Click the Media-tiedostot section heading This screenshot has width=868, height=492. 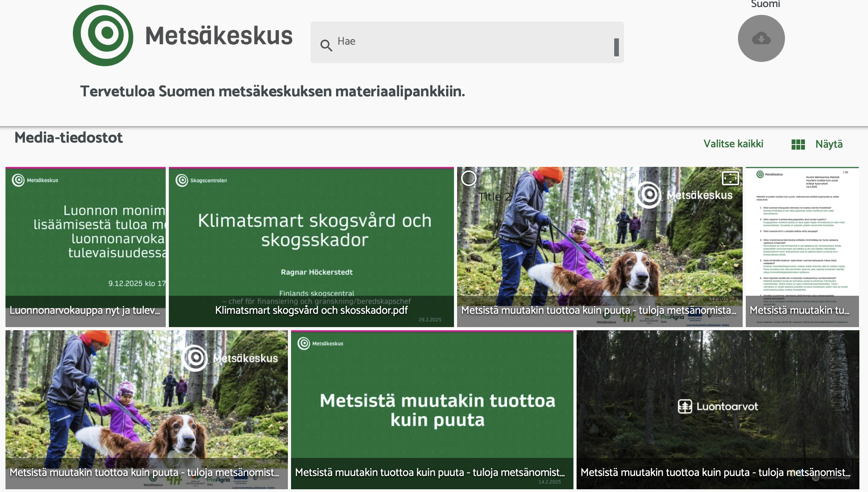click(69, 138)
